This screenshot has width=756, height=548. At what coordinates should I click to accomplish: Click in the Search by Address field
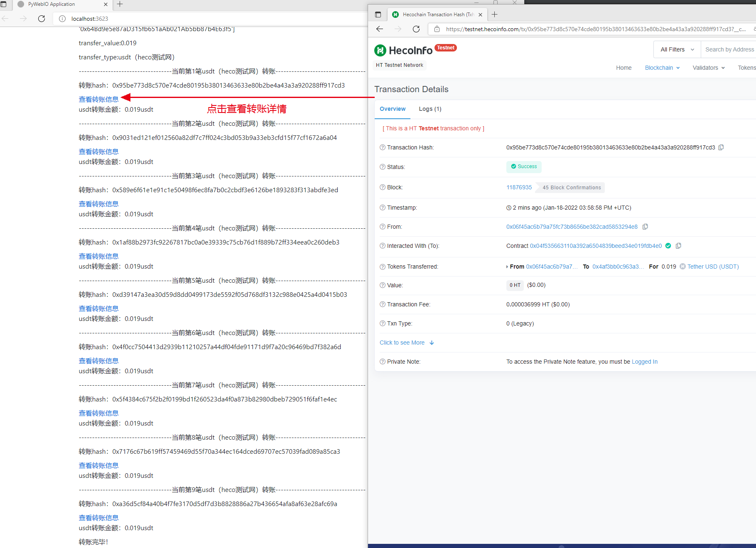click(x=729, y=49)
